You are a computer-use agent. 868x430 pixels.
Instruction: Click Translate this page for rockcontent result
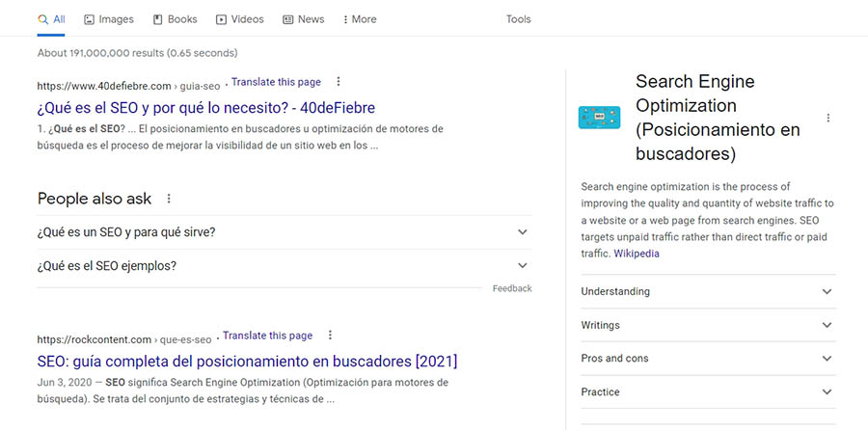[268, 336]
